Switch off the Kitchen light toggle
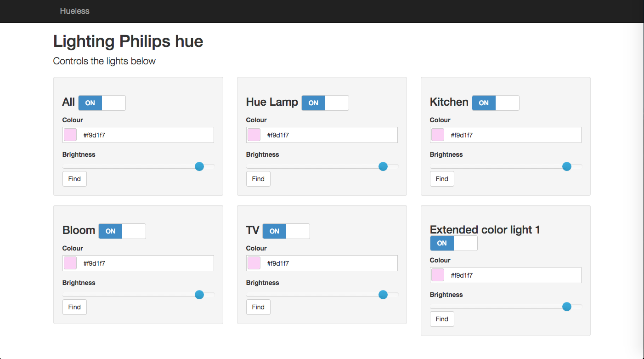The width and height of the screenshot is (644, 359). [x=496, y=103]
